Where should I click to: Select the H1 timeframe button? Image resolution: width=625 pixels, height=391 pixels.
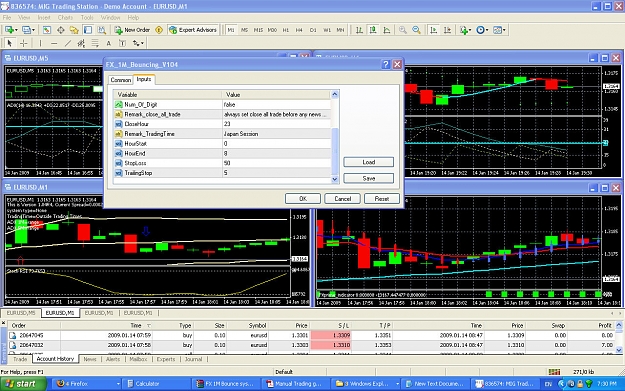[286, 30]
